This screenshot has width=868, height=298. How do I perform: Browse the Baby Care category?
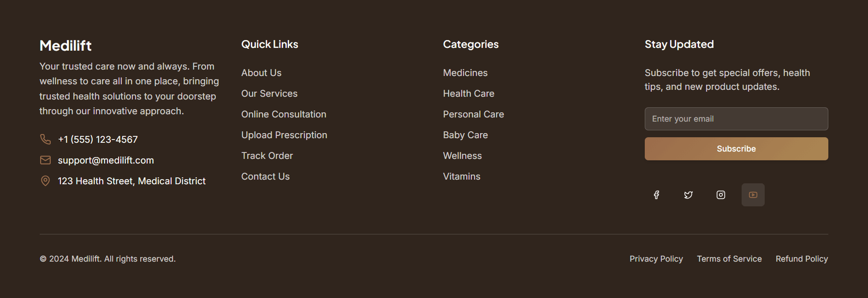click(x=465, y=135)
